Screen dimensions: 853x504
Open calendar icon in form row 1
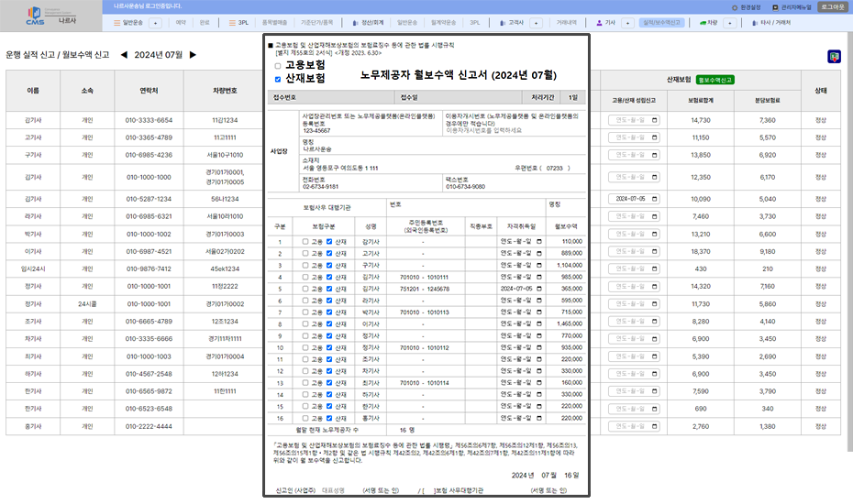[x=539, y=241]
